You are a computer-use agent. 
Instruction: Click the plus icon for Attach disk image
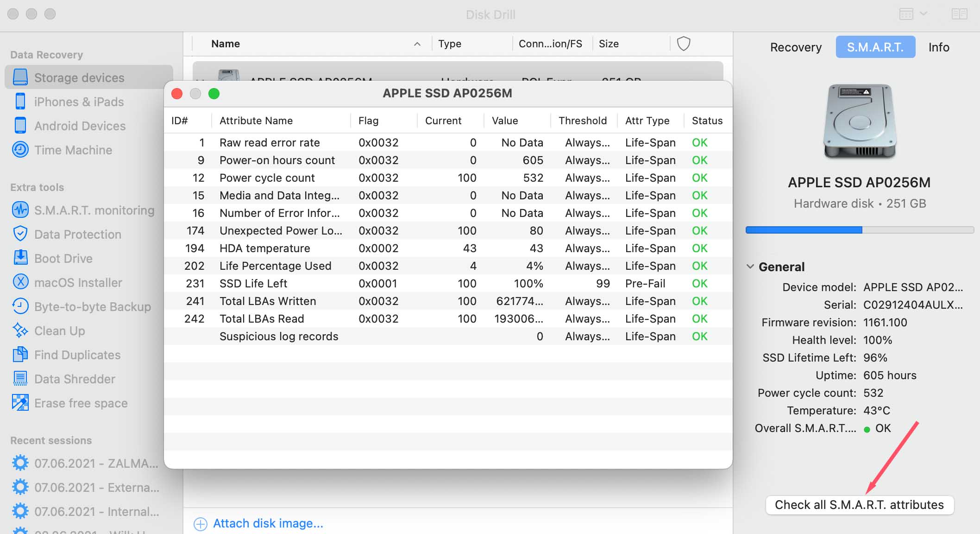pyautogui.click(x=200, y=524)
